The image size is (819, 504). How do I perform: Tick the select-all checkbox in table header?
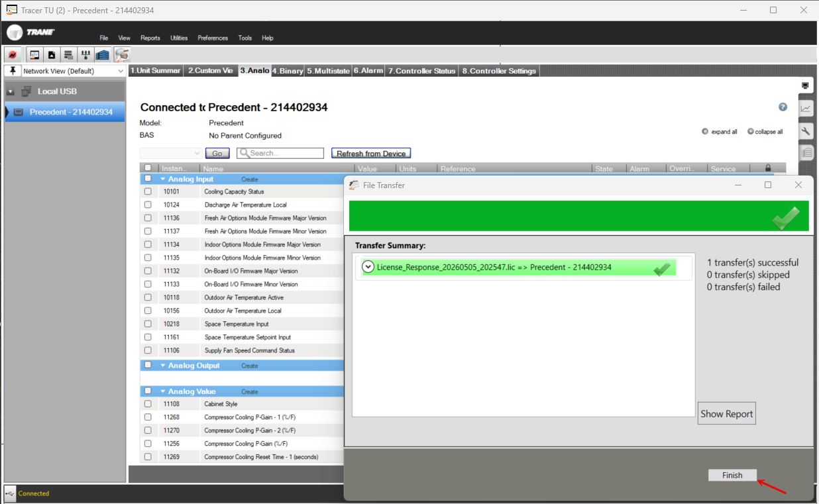[x=148, y=168]
